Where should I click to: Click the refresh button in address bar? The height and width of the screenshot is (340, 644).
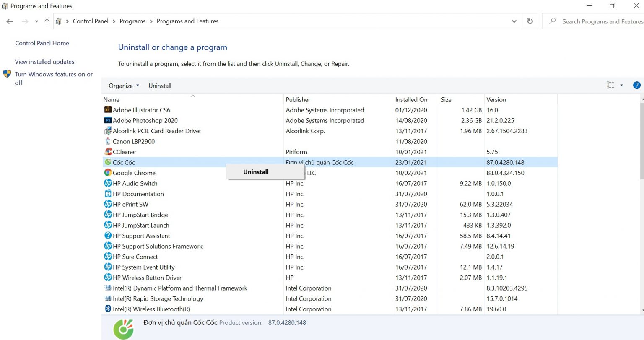pyautogui.click(x=530, y=21)
